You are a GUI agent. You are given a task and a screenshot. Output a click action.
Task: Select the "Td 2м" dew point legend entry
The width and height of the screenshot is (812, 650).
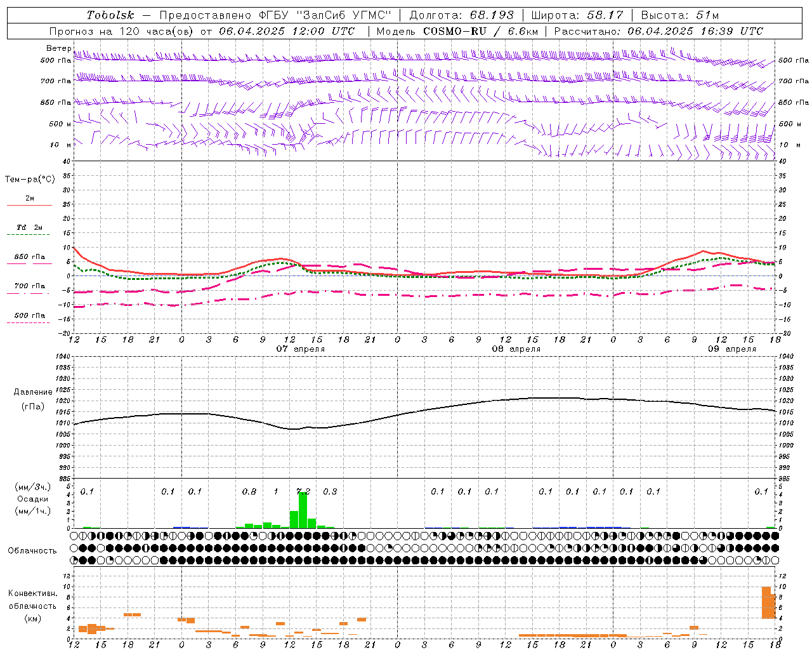(30, 227)
